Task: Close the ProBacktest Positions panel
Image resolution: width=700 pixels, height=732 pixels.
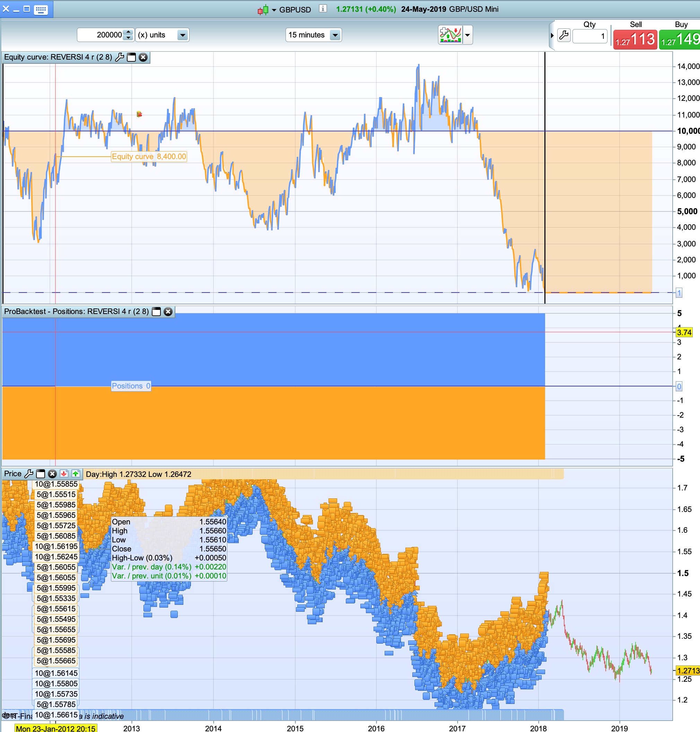Action: [x=168, y=312]
